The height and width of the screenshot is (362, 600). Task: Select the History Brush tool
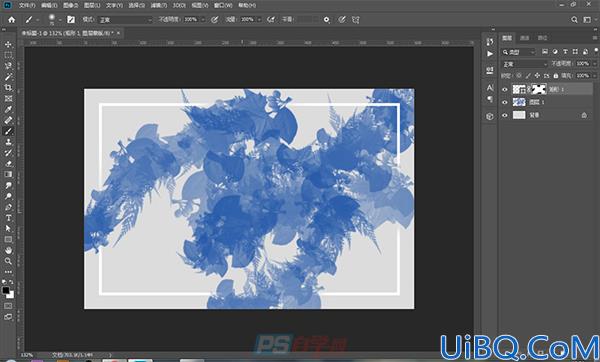pyautogui.click(x=8, y=153)
